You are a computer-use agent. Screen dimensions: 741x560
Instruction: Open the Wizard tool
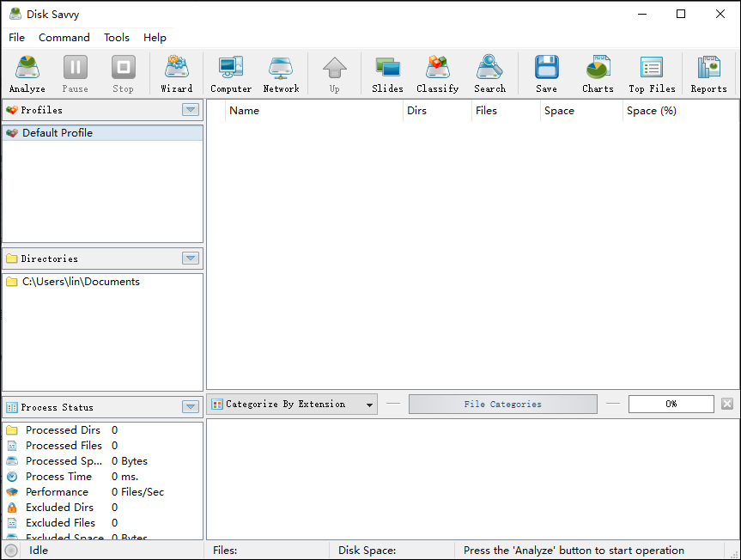176,74
